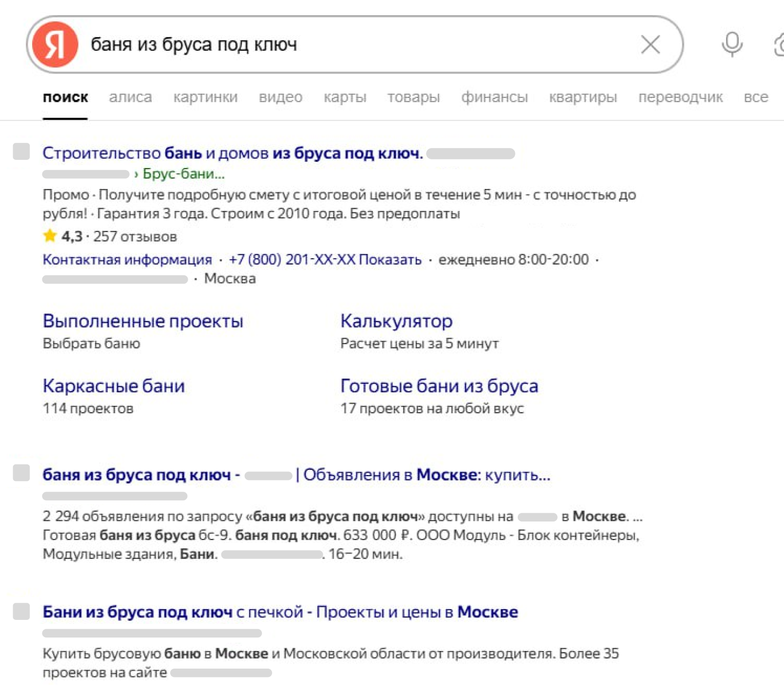The height and width of the screenshot is (692, 784).
Task: Click the favicon of 'Объявления в Москве' result
Action: (x=21, y=473)
